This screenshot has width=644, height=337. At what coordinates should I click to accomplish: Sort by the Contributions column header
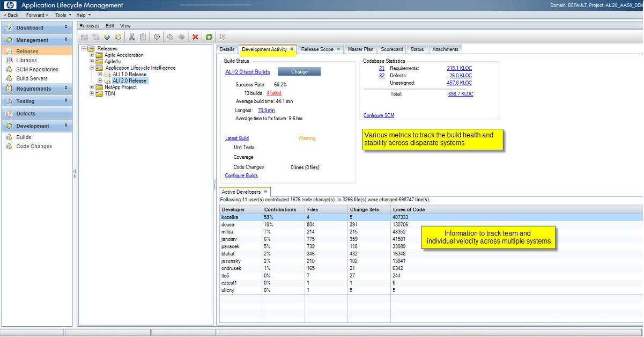[283, 209]
